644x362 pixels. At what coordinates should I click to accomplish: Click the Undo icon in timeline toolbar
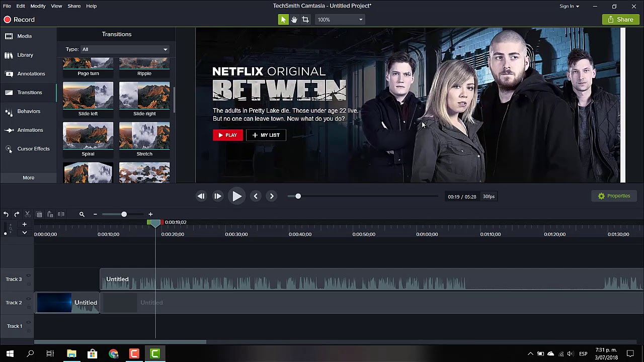6,214
